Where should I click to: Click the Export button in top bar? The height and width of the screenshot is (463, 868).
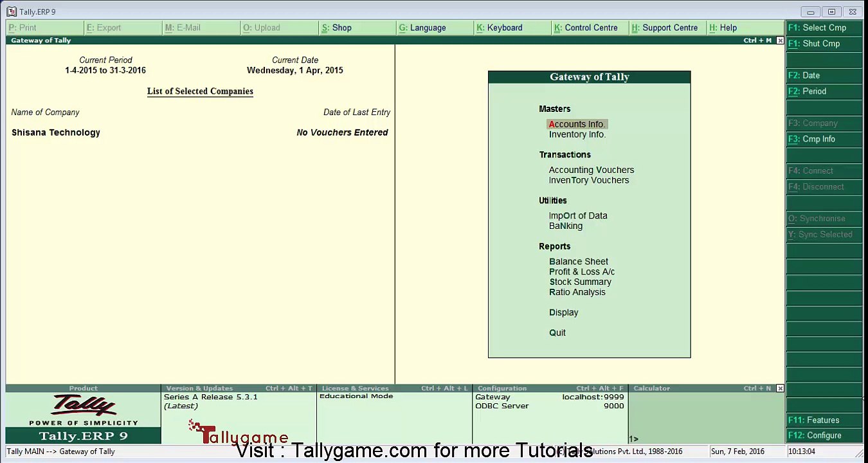[x=123, y=28]
